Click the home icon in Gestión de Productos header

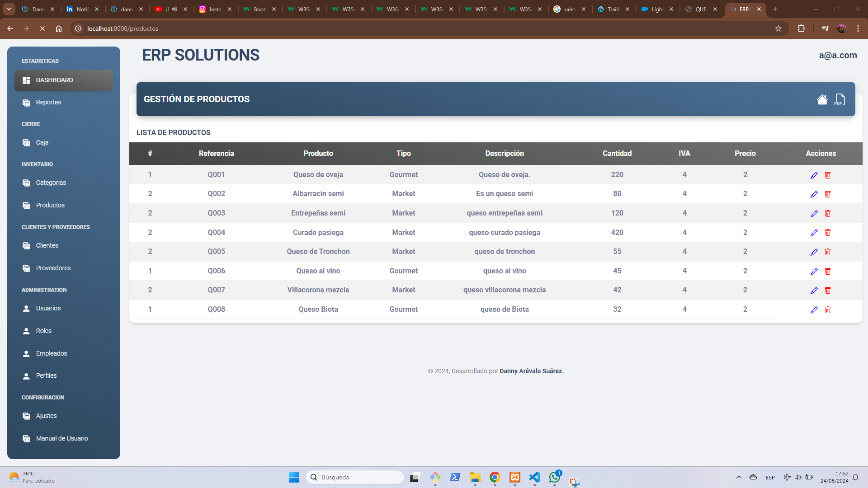(x=822, y=99)
